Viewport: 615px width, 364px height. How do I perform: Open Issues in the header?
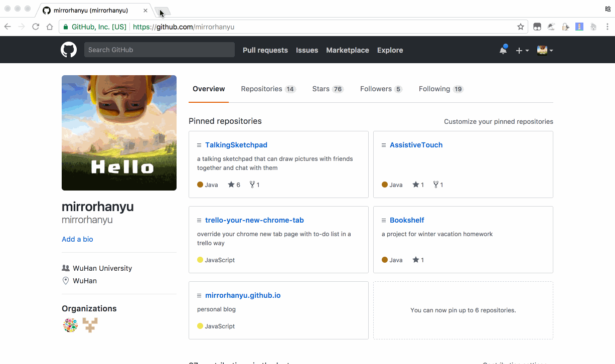[307, 50]
